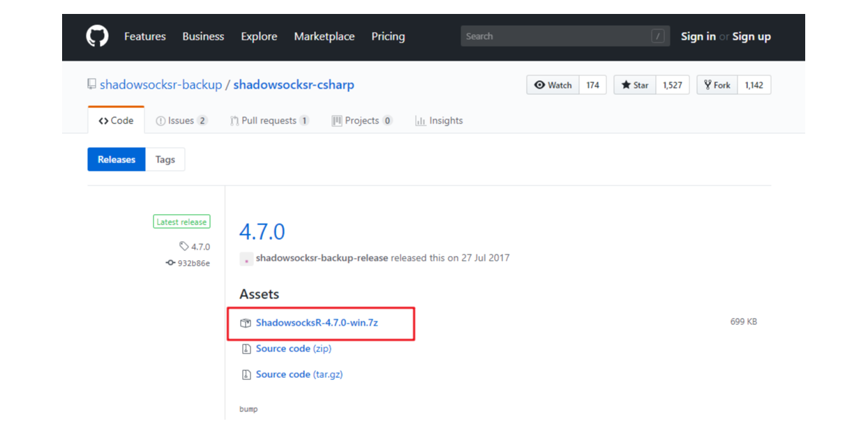Click the Star button
Image resolution: width=868 pixels, height=433 pixels.
(x=635, y=85)
